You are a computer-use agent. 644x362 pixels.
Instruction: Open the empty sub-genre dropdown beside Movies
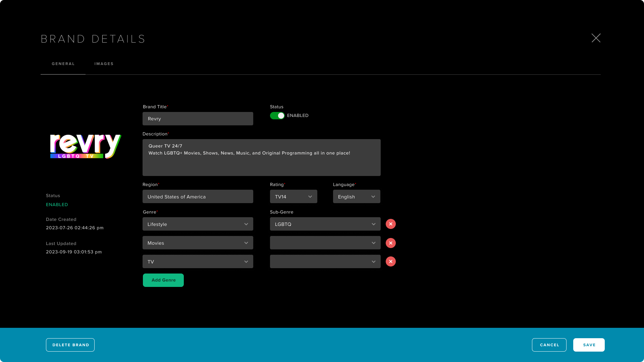click(325, 243)
